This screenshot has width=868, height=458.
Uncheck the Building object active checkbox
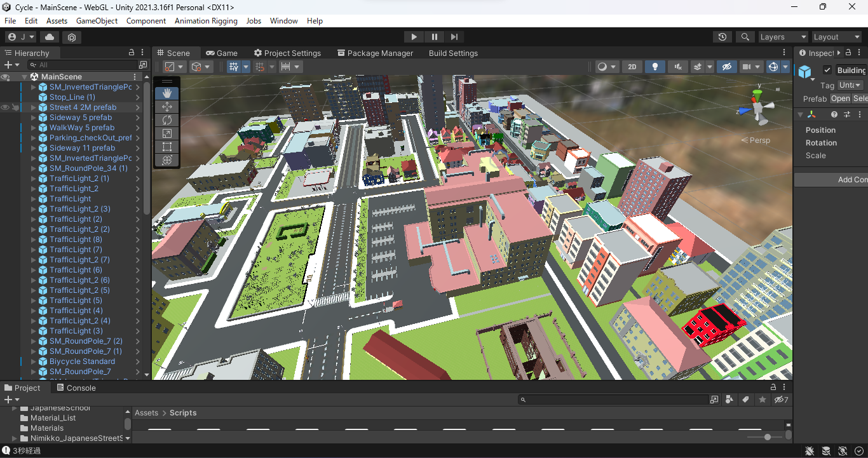coord(827,70)
